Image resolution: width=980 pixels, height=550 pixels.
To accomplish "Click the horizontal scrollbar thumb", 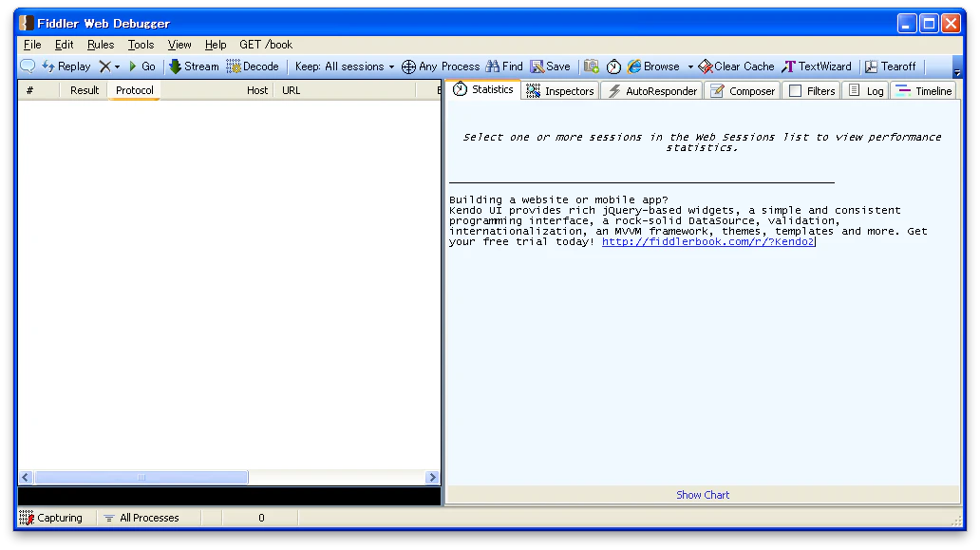I will (141, 477).
